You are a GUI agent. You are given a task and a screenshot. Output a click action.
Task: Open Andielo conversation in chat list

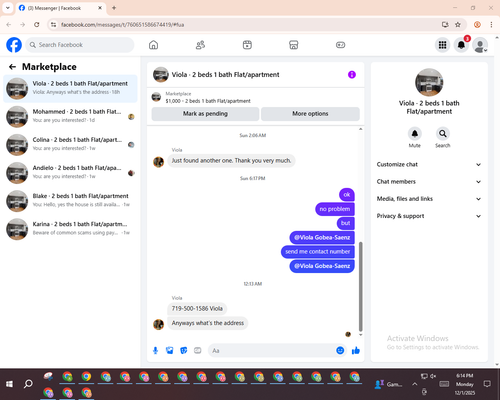(x=70, y=173)
